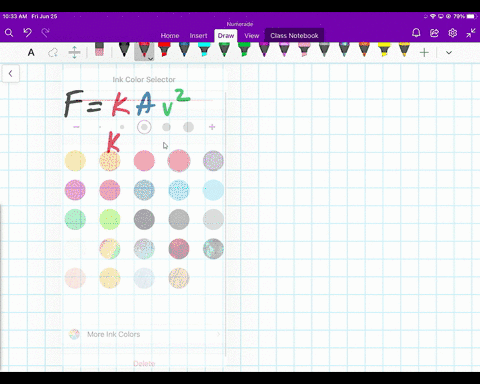This screenshot has height=384, width=480.
Task: Open the search magnifier icon
Action: [x=9, y=33]
